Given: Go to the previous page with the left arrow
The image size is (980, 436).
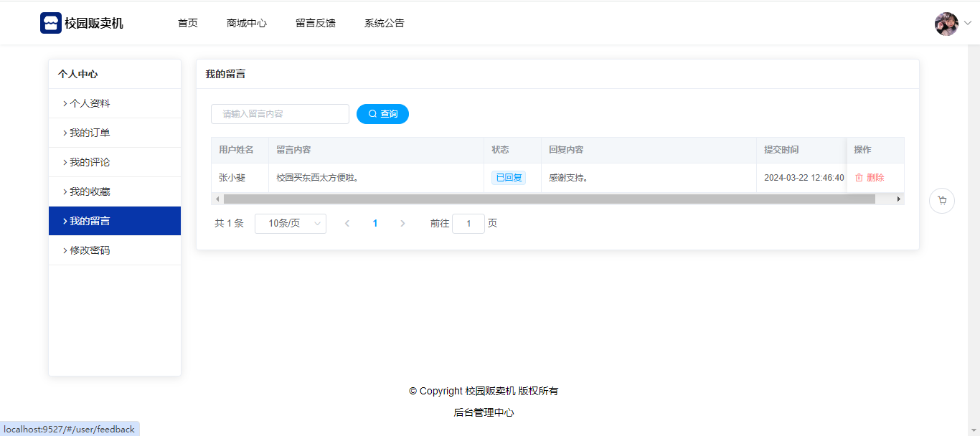Looking at the screenshot, I should [347, 224].
